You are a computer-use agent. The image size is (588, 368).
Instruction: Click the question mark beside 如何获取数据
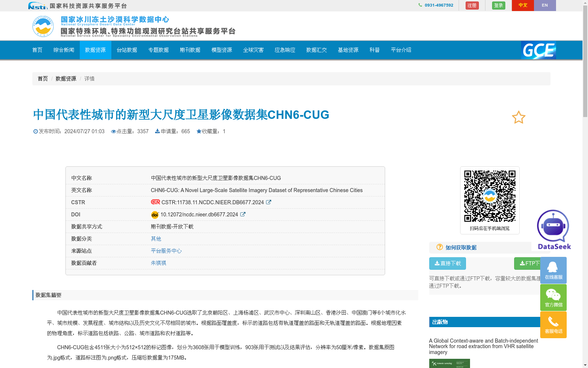coord(440,247)
